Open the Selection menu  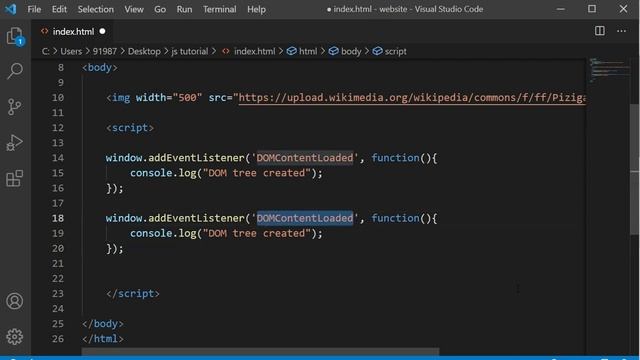(96, 9)
